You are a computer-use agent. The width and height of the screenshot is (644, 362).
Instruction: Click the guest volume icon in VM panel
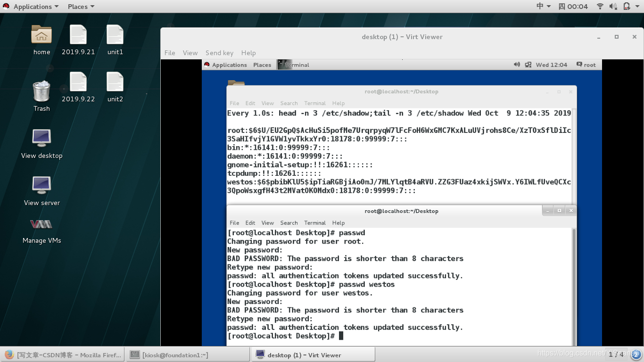(x=517, y=65)
